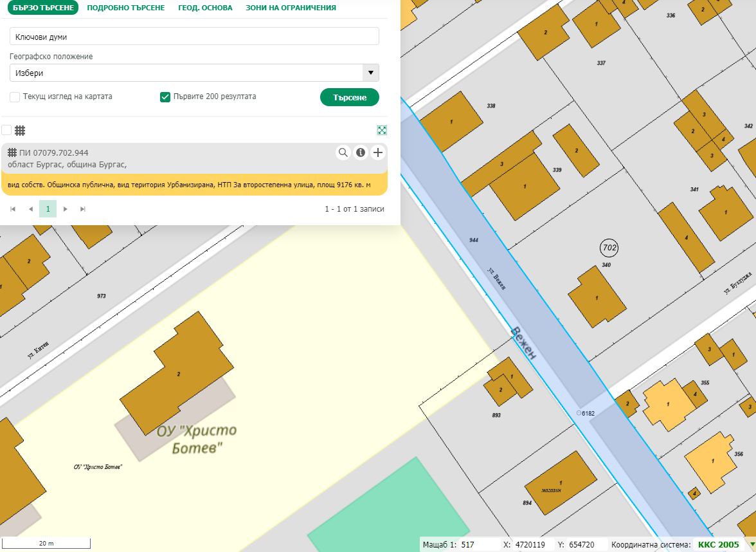Click the plus icon on the result row

(x=378, y=152)
